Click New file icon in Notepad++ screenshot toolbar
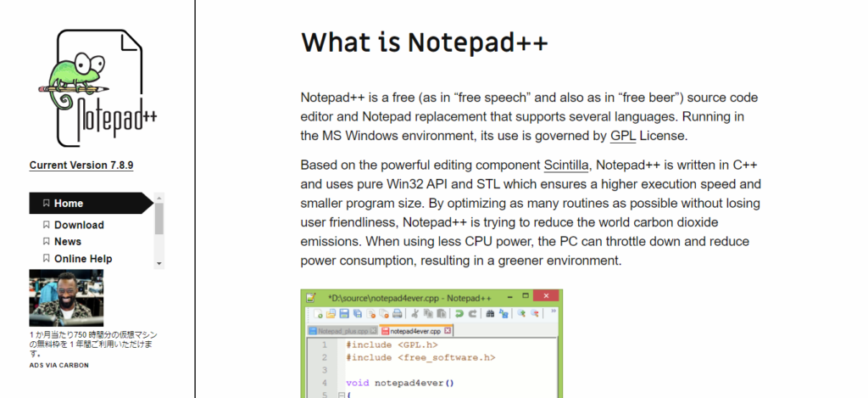 (x=319, y=314)
